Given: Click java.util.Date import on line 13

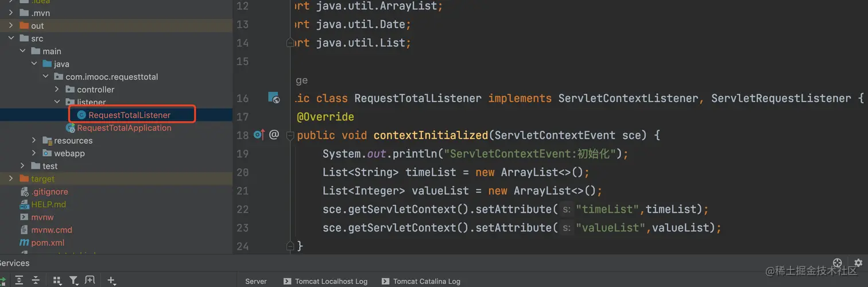Looking at the screenshot, I should click(360, 25).
